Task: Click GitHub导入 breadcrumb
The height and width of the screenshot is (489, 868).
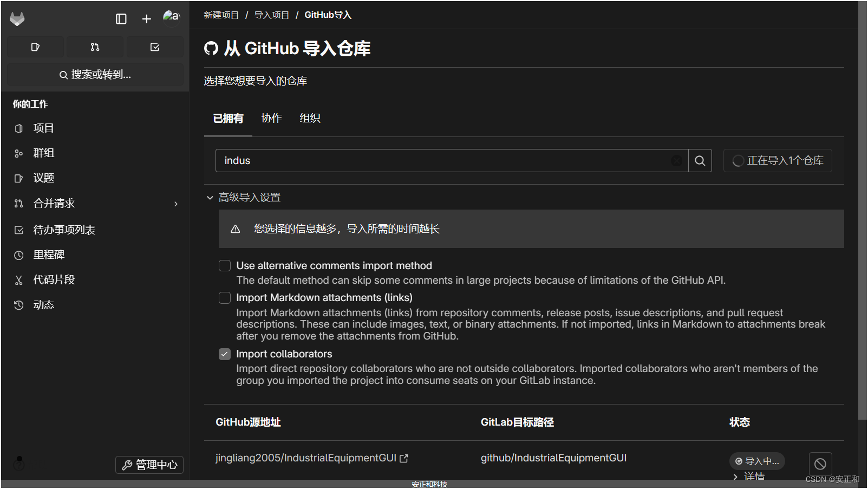Action: click(x=328, y=15)
